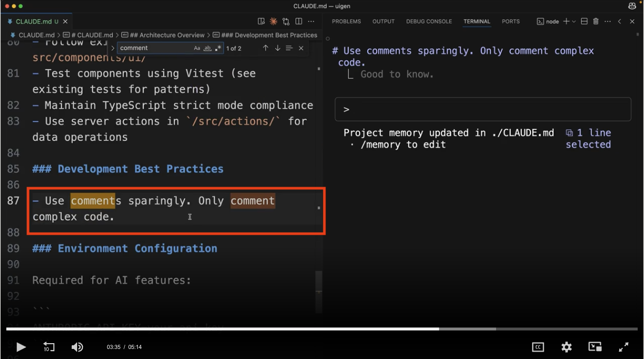Click 'Good to know.' terminal response
The width and height of the screenshot is (644, 359).
(397, 75)
